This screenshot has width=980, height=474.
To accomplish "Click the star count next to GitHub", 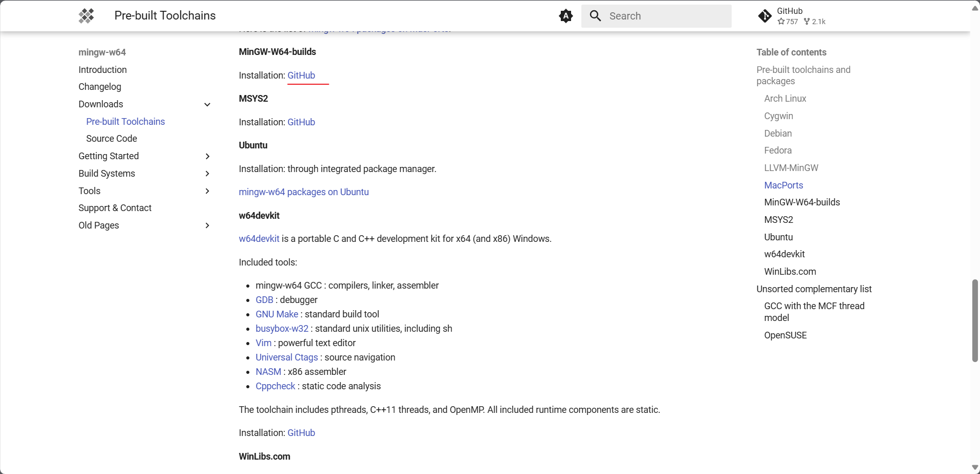I will (788, 22).
